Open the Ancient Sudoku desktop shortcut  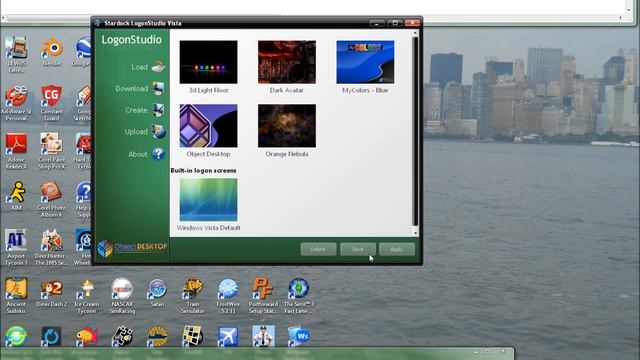click(x=16, y=295)
